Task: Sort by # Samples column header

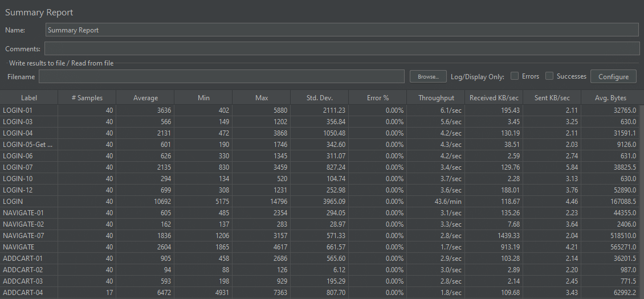Action: click(87, 98)
